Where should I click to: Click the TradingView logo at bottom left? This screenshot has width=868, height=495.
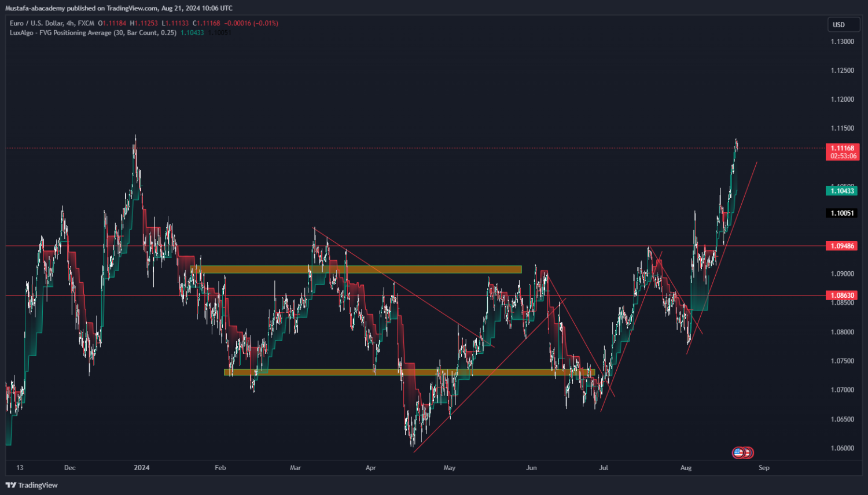tap(32, 485)
